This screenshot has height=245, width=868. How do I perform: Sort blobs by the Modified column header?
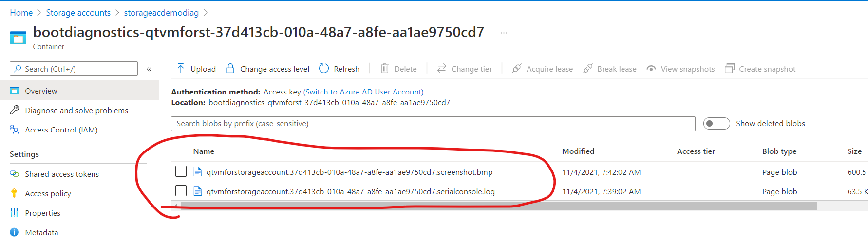(x=578, y=151)
